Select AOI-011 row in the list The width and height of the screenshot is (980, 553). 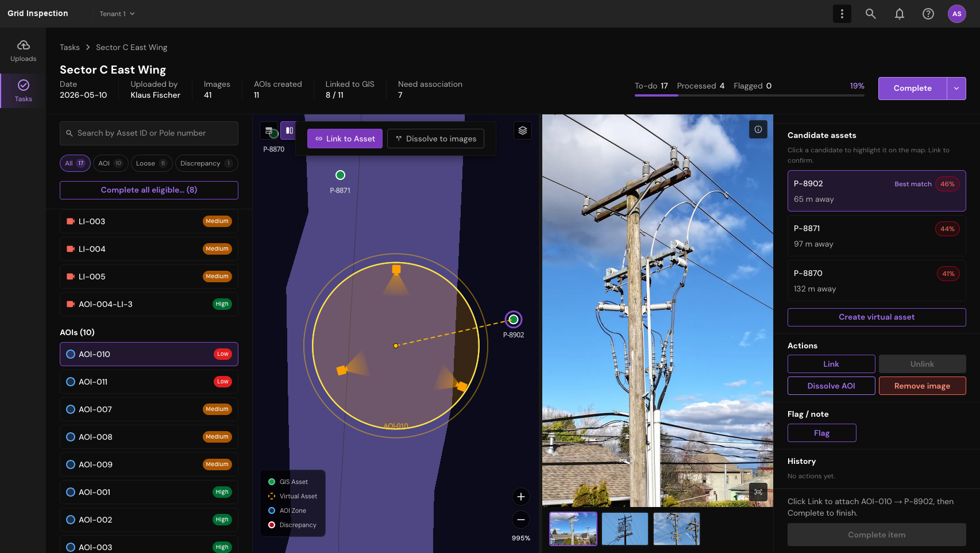149,382
